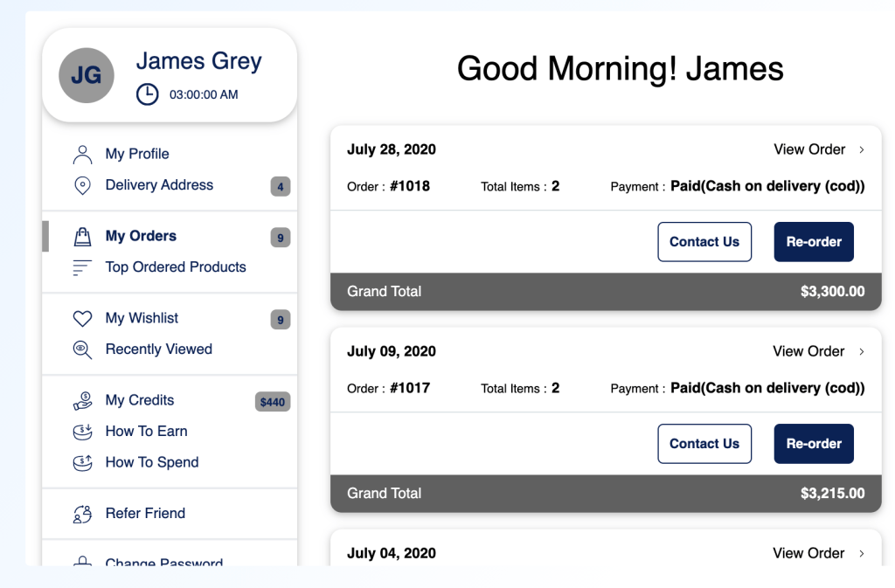Click the My Wishlist heart icon
Screen dimensions: 895x588
[82, 318]
